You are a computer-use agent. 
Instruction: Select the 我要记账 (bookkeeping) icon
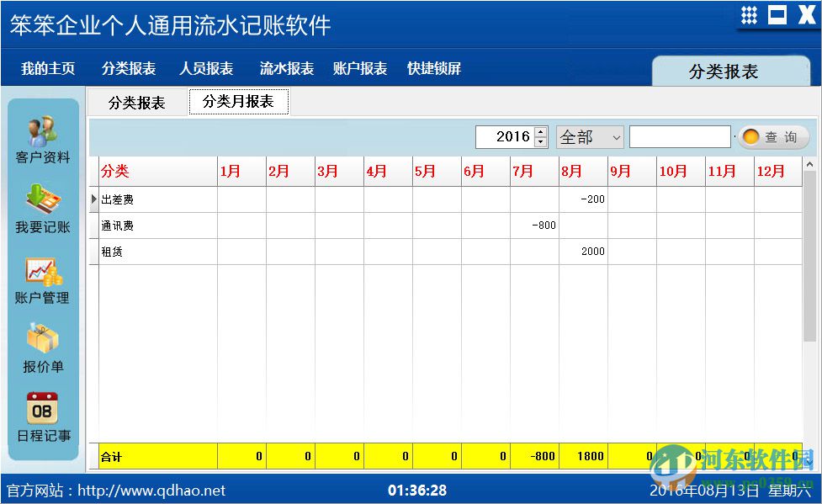[x=42, y=209]
